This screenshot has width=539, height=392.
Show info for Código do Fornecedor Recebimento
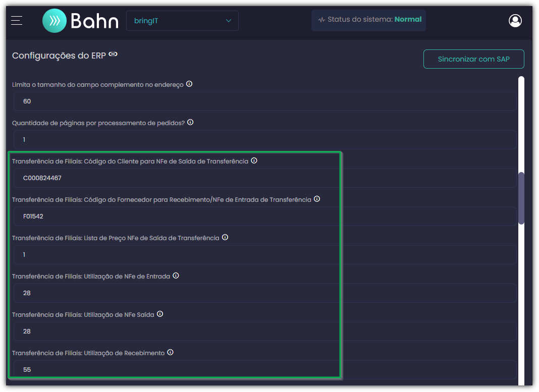[x=317, y=199]
